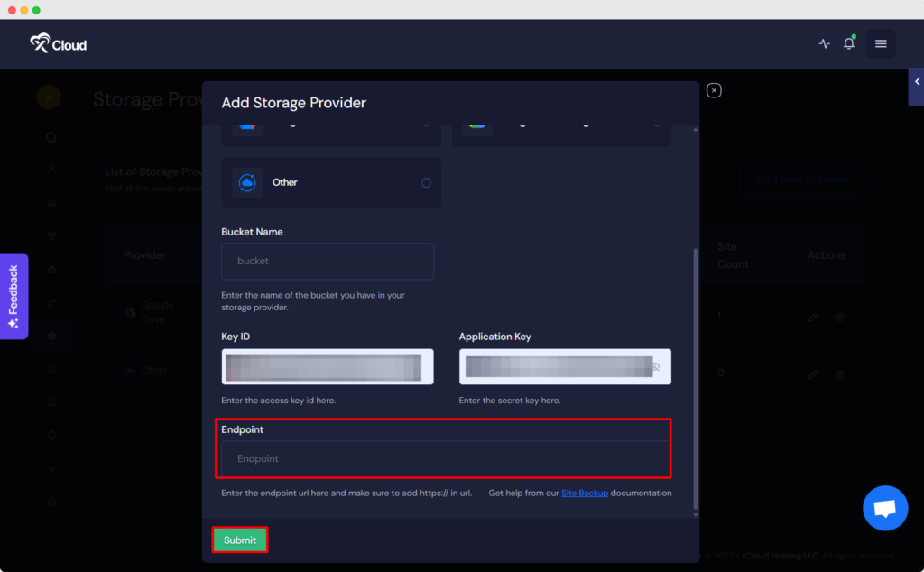Open the Feedback side tab

click(14, 296)
